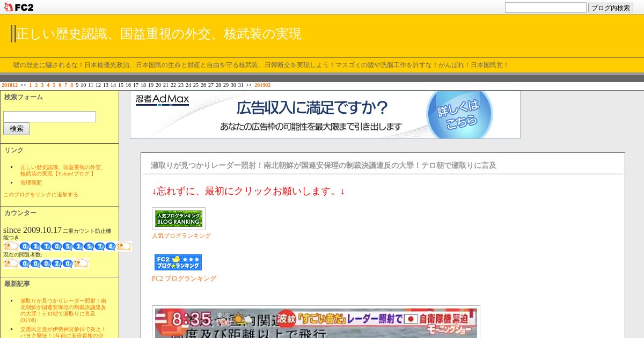The image size is (644, 338).
Task: Click the 忍者AdMax logo in the banner
Action: [162, 99]
